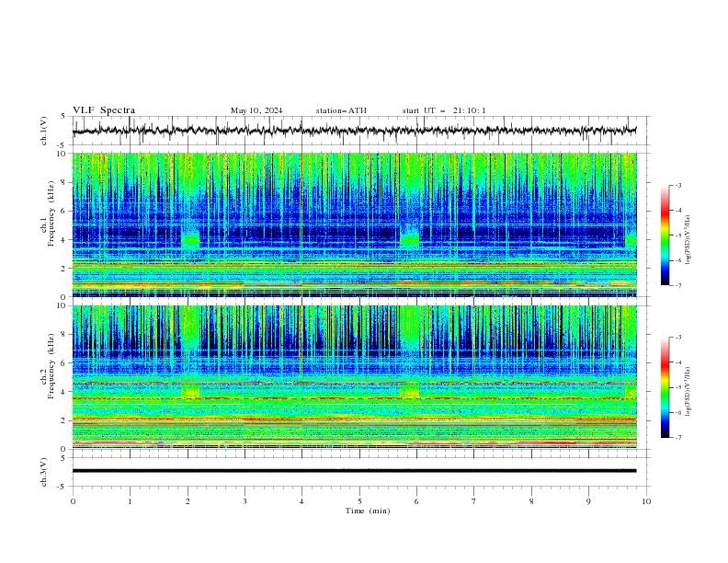This screenshot has width=728, height=563.
Task: Click the 'ch.1(V)' waveform axis label
Action: (x=44, y=131)
